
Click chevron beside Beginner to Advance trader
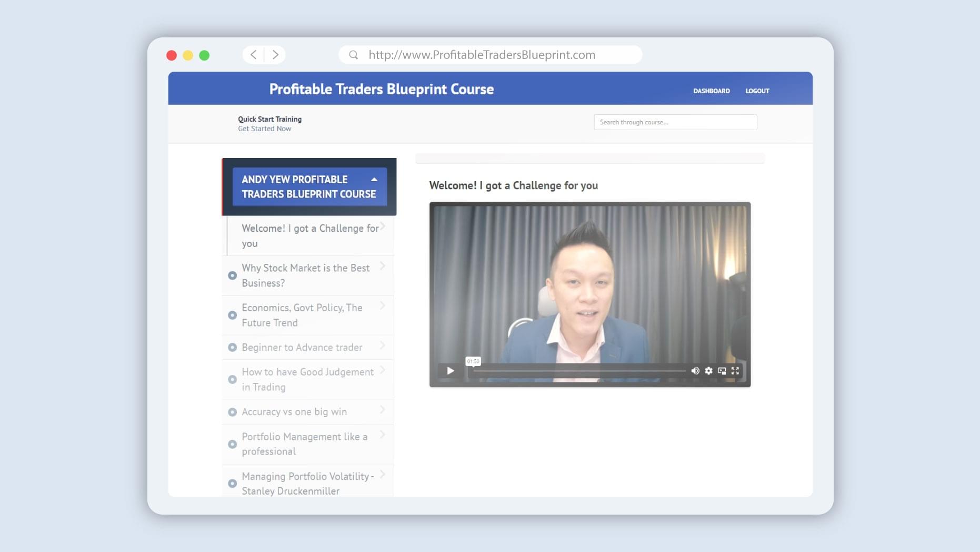pos(383,346)
